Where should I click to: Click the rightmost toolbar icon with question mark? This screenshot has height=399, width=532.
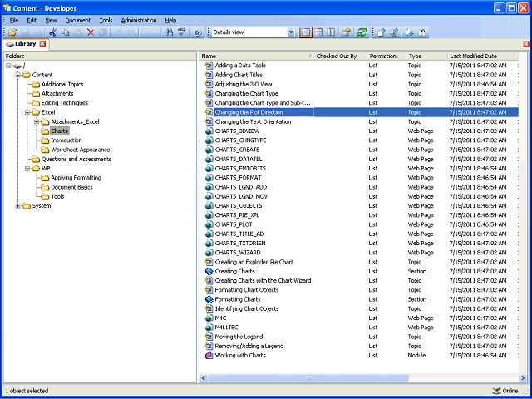point(422,32)
